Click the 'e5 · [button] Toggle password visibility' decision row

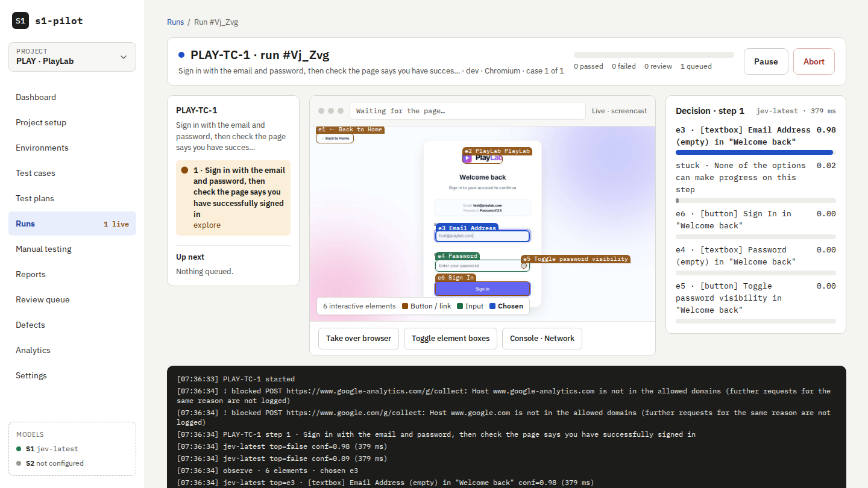(756, 302)
